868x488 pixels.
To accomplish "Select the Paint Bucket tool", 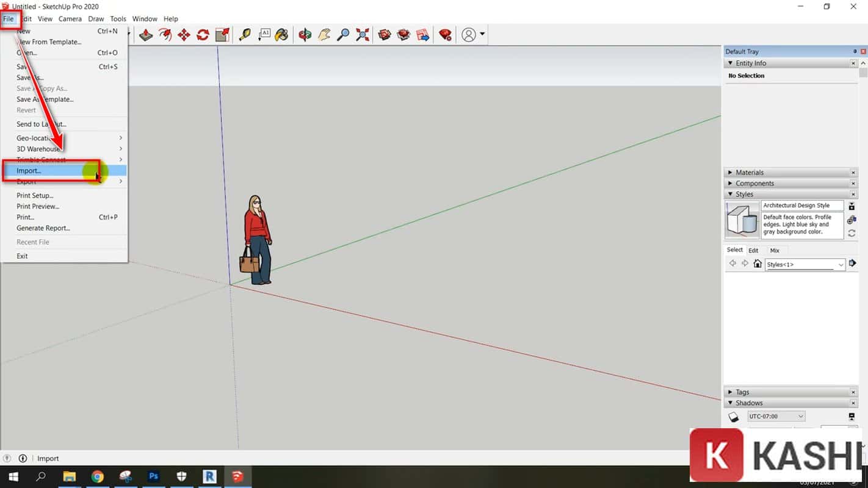I will 281,35.
